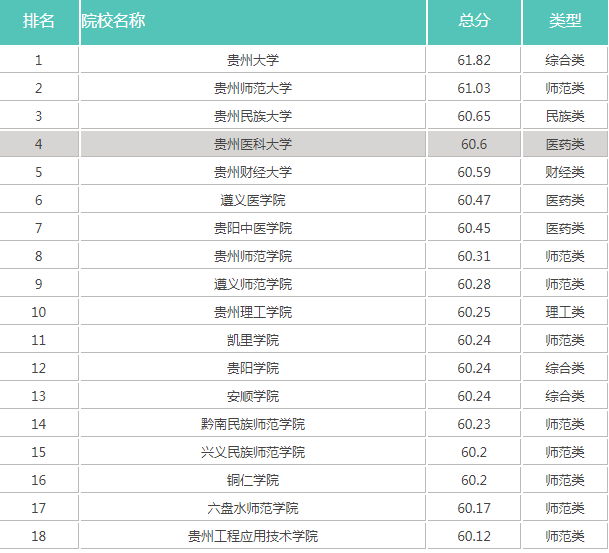Screen dimensions: 609x553
Task: Select the score 60.12
Action: click(x=474, y=536)
